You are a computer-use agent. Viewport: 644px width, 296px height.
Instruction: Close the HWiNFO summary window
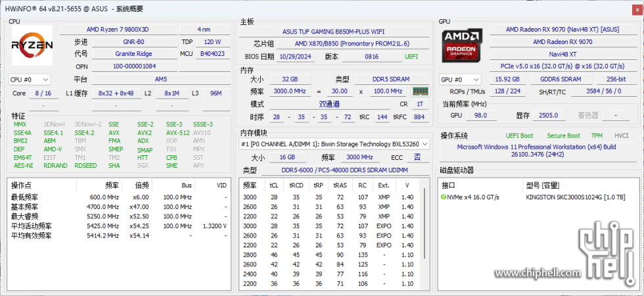[637, 9]
